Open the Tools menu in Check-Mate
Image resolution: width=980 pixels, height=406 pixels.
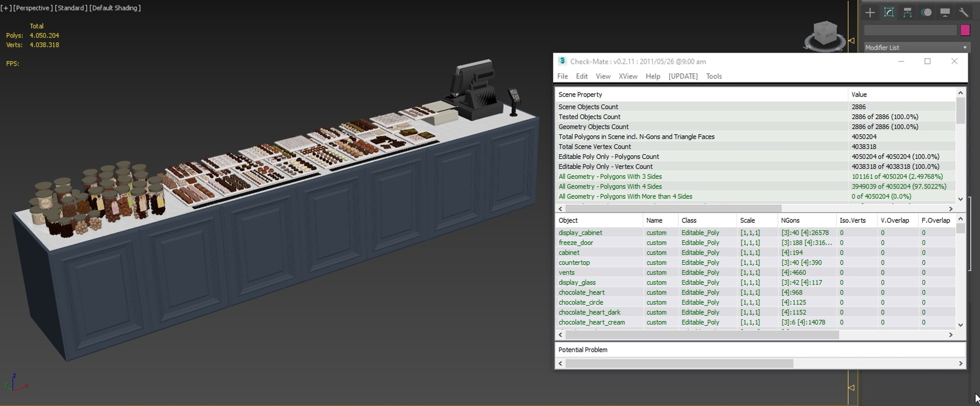714,76
